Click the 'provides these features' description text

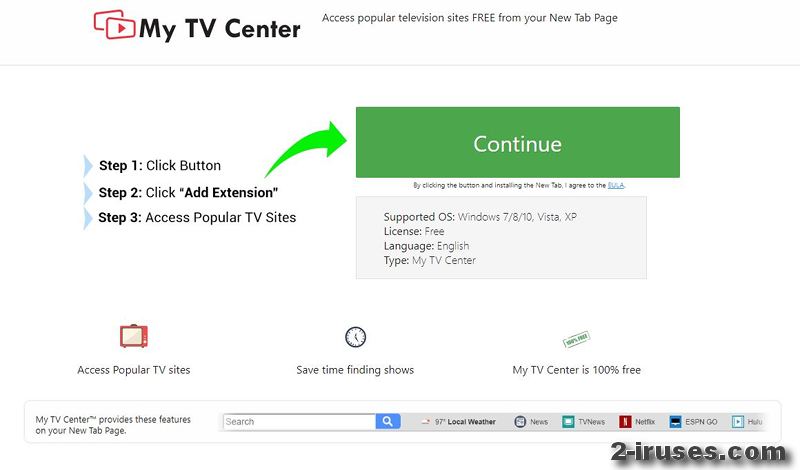click(x=113, y=425)
